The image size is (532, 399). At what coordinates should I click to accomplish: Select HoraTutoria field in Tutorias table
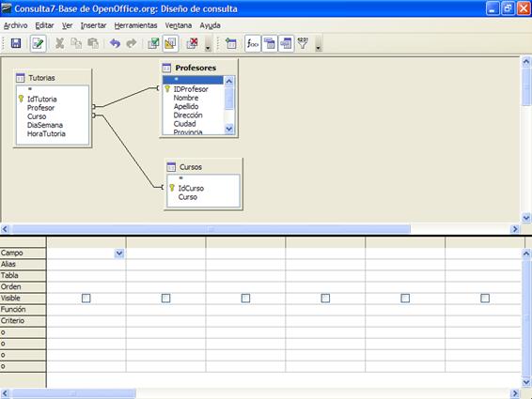46,133
